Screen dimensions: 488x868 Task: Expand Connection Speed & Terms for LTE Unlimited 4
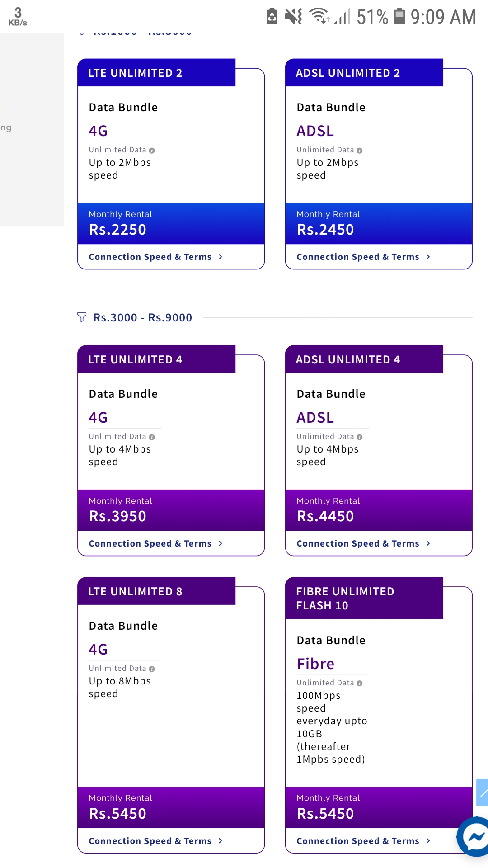click(156, 543)
